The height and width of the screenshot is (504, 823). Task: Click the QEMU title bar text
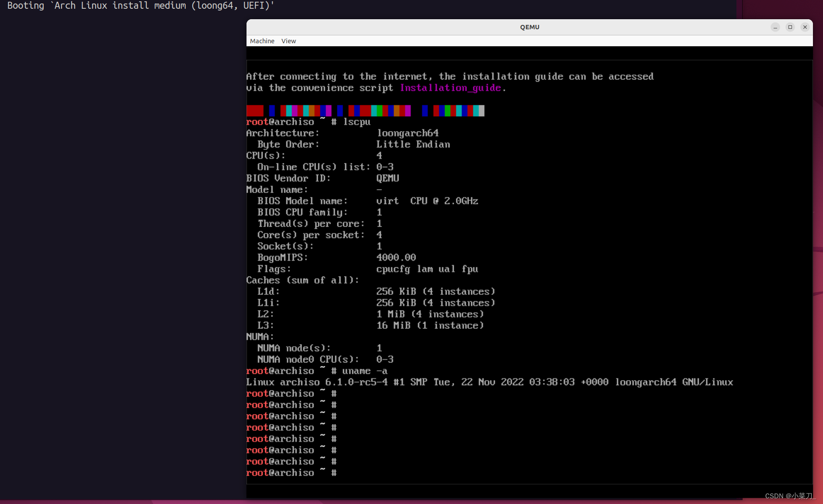(x=529, y=27)
